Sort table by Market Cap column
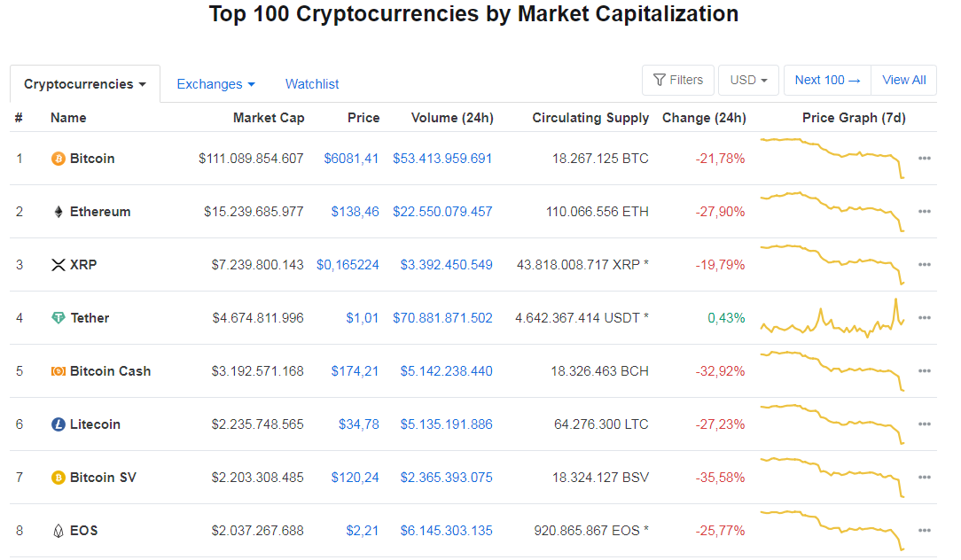Viewport: 961px width, 560px height. [269, 118]
